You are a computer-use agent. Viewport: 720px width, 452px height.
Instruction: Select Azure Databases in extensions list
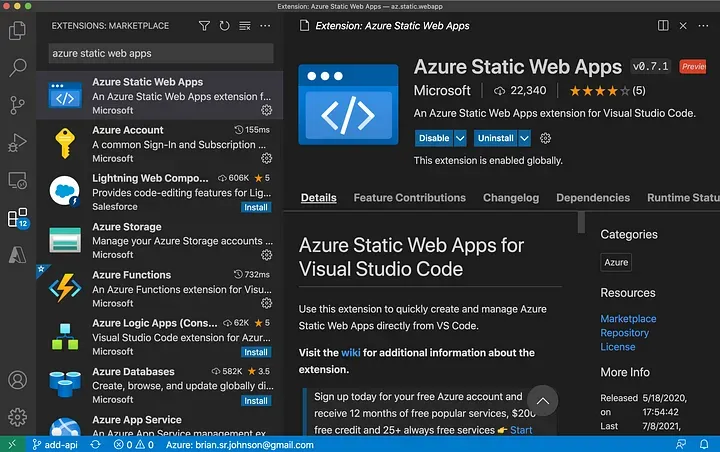[160, 385]
